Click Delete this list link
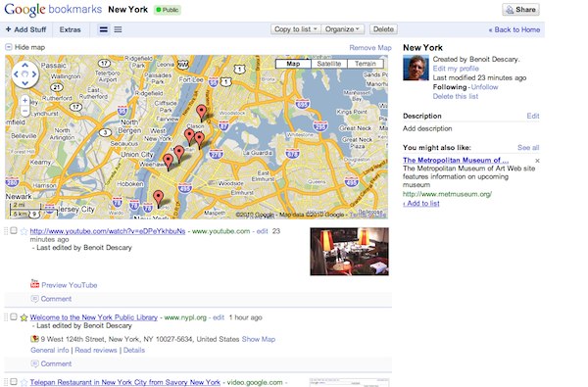The image size is (588, 387). point(456,96)
